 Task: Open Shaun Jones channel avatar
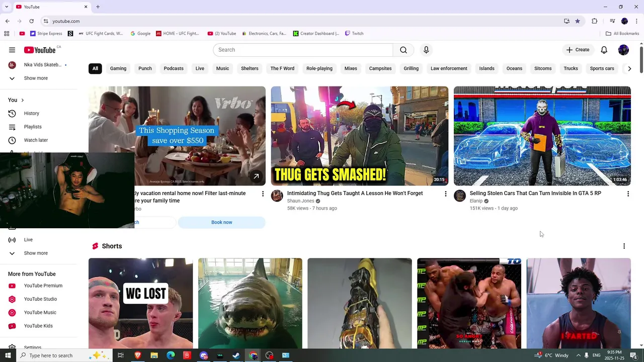277,196
